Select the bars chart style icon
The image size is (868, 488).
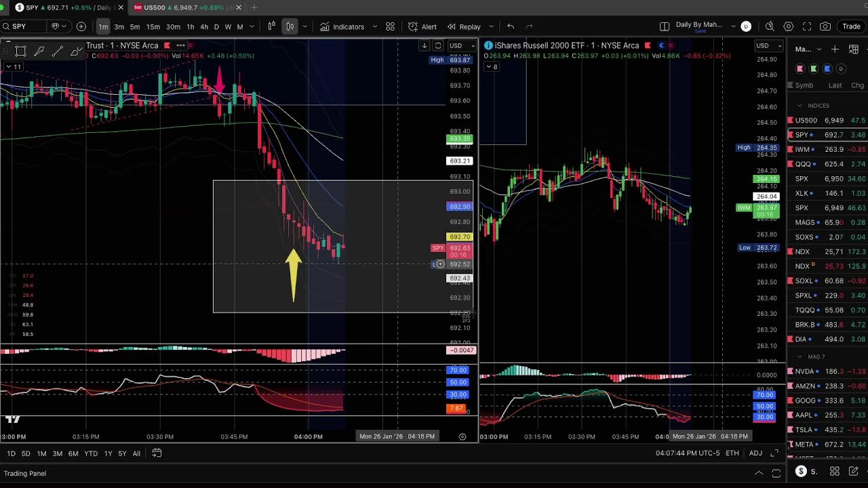[x=271, y=26]
